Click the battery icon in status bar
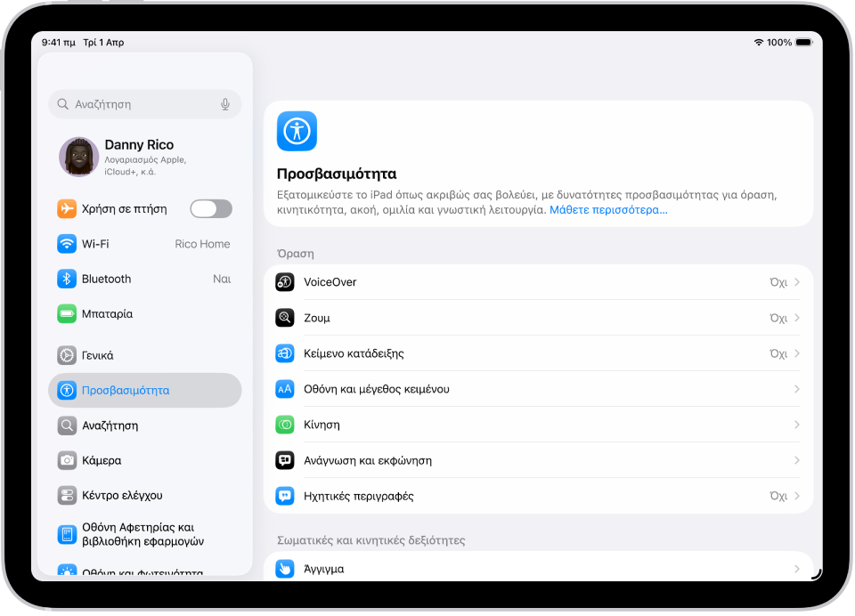Image resolution: width=855 pixels, height=616 pixels. pos(804,42)
